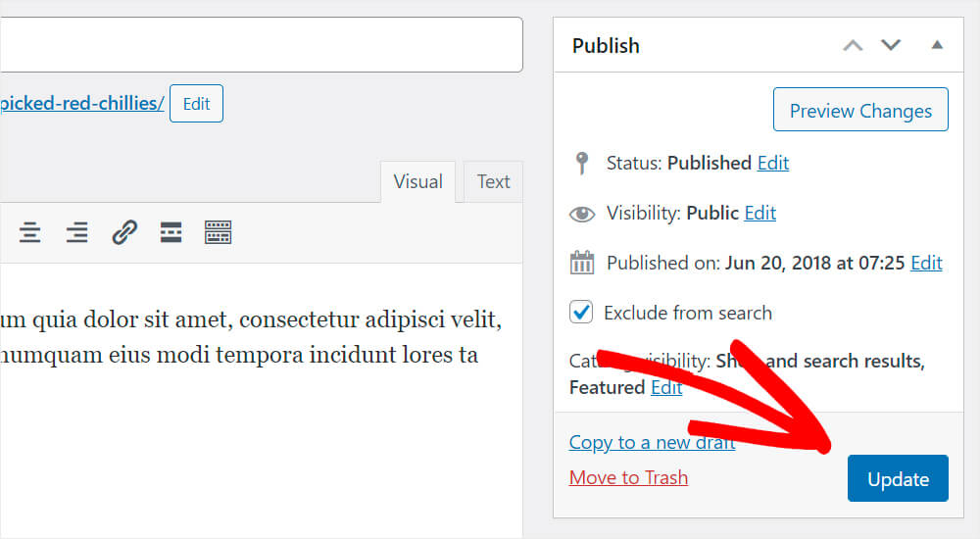Viewport: 980px width, 539px height.
Task: Click the Update button
Action: click(x=898, y=478)
